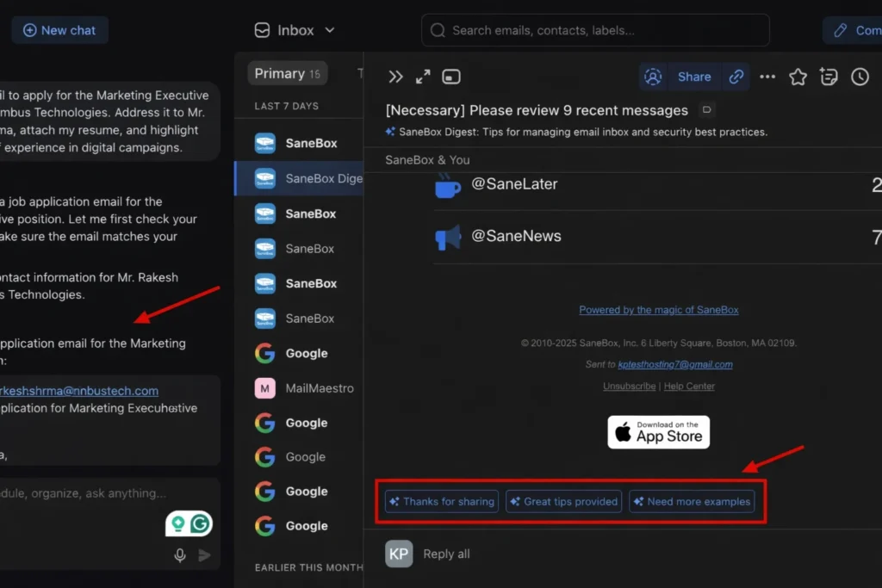Click the star icon to favorite email

coord(798,77)
